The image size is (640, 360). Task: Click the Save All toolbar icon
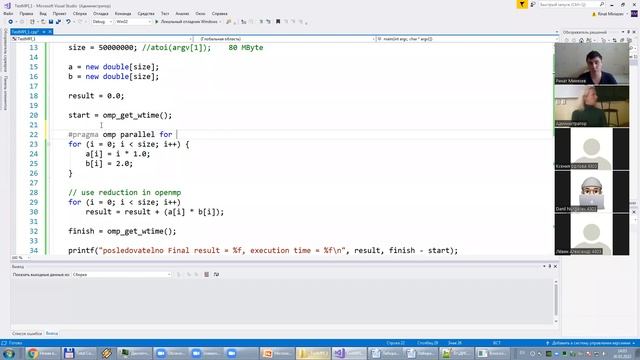pyautogui.click(x=58, y=22)
